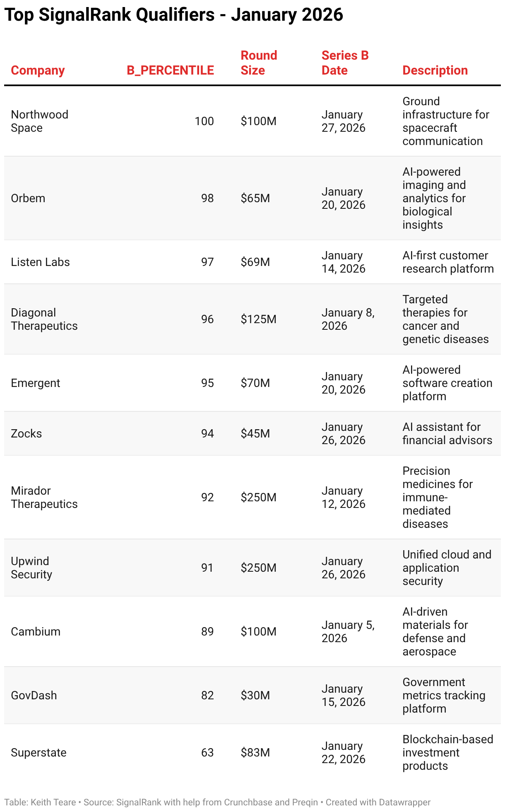Select the Orbem company name
505x812 pixels.
[28, 198]
